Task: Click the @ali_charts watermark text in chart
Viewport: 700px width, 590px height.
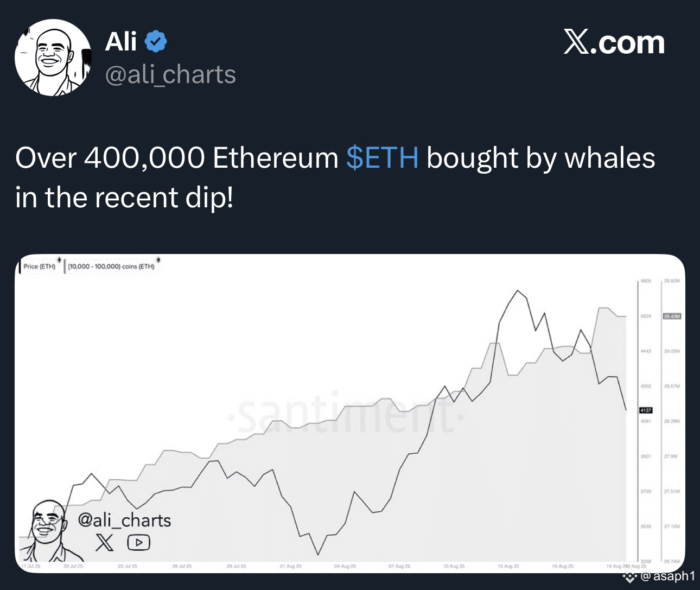Action: point(125,520)
